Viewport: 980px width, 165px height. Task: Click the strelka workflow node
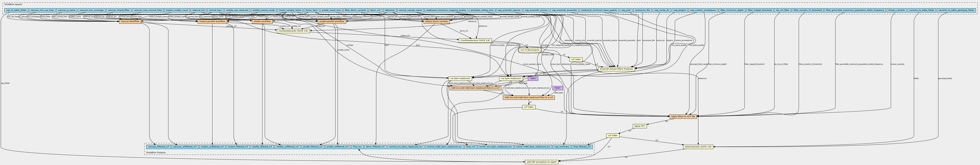262,21
